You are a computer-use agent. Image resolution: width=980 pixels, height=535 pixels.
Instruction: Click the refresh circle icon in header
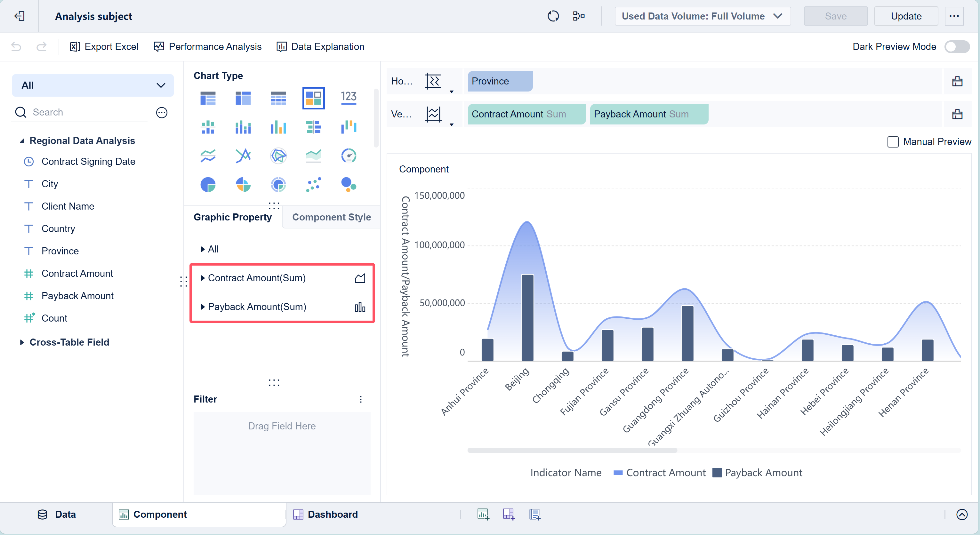[x=553, y=16]
